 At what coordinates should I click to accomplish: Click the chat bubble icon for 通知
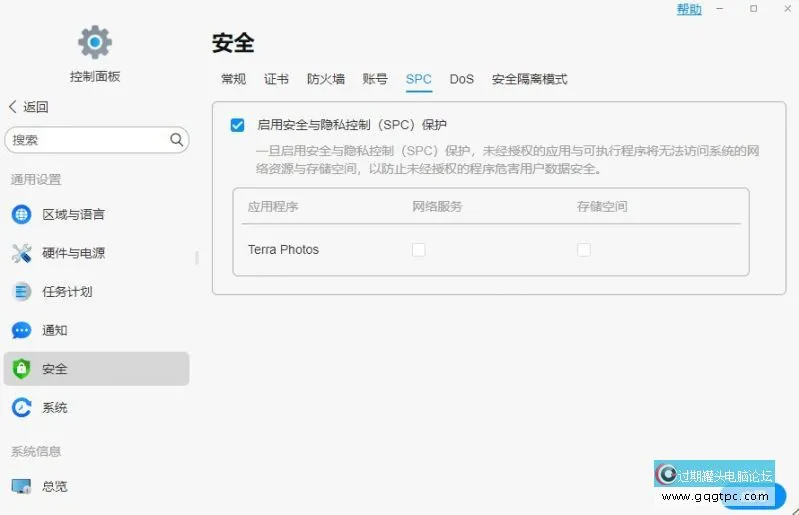[x=21, y=331]
